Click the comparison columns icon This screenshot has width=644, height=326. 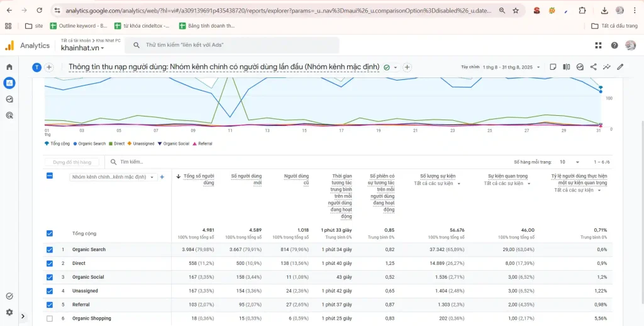(x=567, y=67)
